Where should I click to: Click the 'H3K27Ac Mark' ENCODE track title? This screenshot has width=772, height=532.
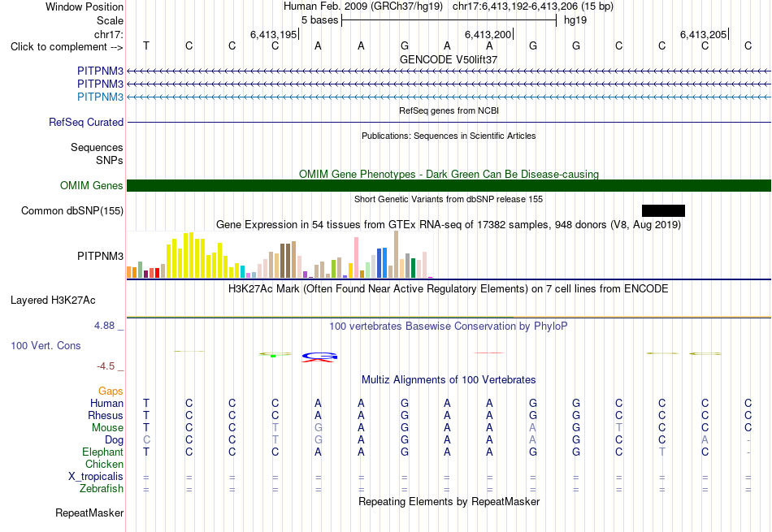tap(449, 289)
